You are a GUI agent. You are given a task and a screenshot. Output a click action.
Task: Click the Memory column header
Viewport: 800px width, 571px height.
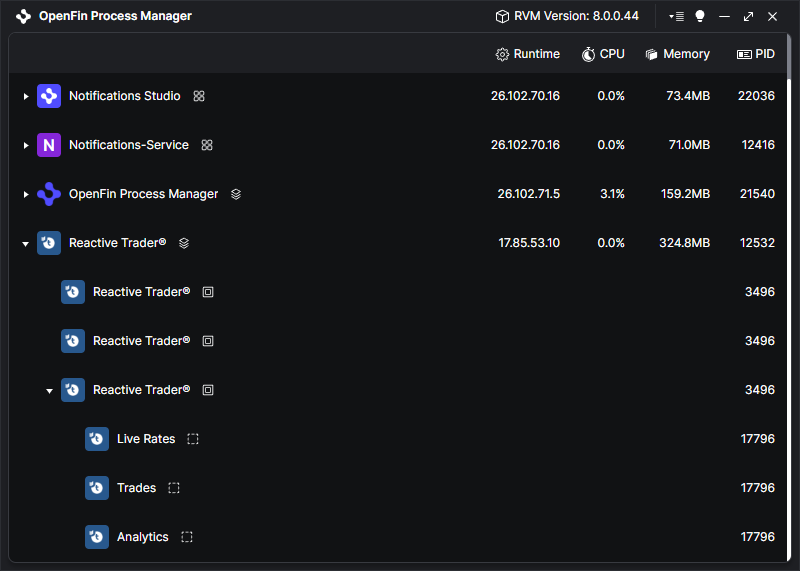click(x=678, y=54)
